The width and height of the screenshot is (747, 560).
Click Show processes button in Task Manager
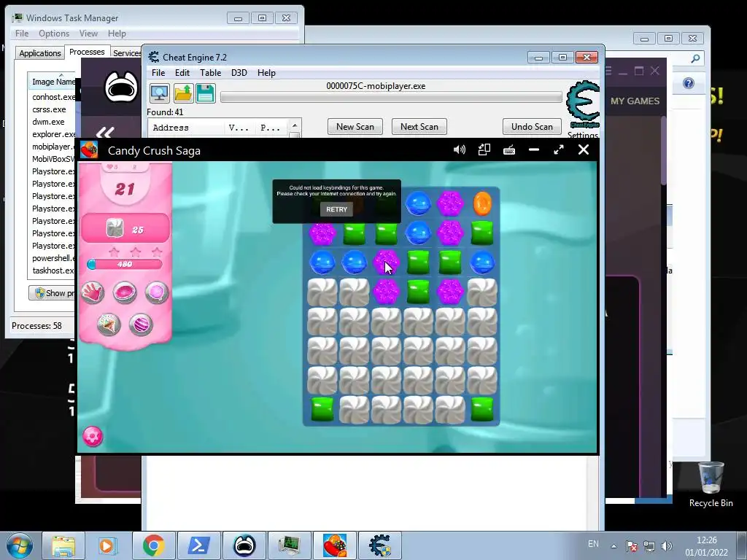(x=52, y=293)
